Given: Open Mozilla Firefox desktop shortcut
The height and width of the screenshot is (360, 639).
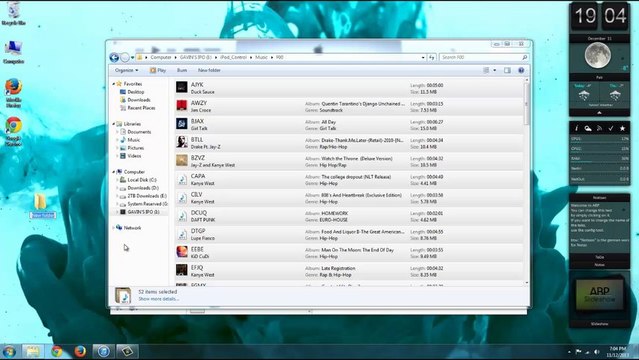Looking at the screenshot, I should [13, 93].
